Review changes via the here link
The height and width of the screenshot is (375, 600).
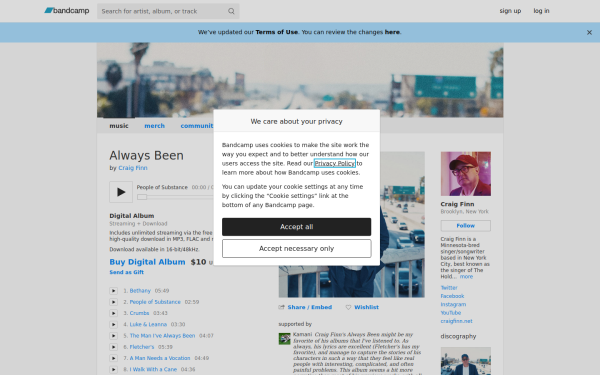392,32
